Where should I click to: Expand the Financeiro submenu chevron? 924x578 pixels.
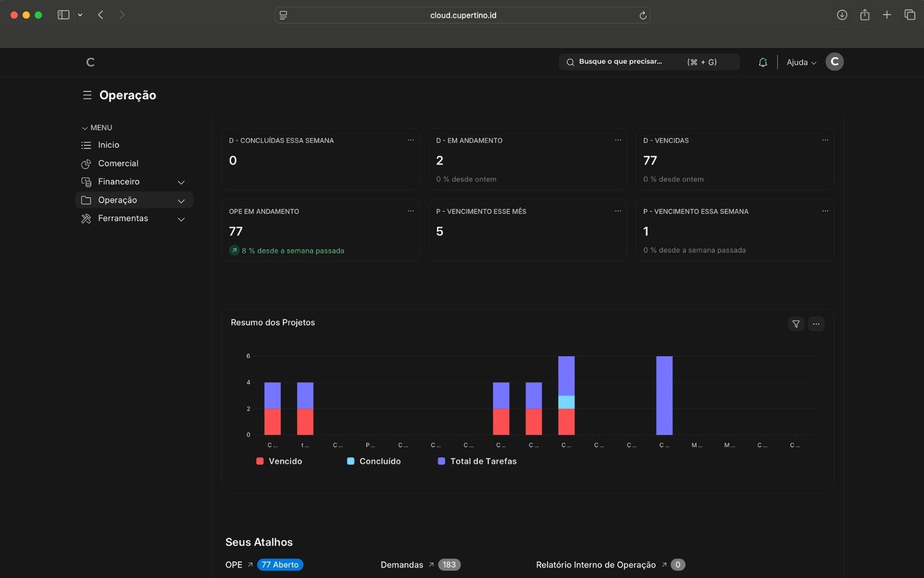[181, 182]
